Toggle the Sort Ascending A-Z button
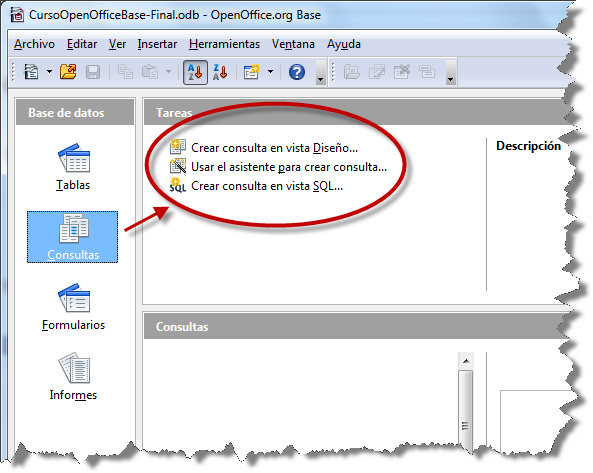The width and height of the screenshot is (593, 473). tap(195, 72)
